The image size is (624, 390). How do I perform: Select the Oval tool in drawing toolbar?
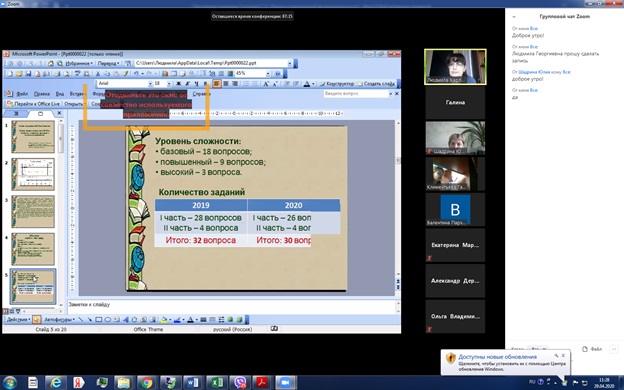tap(107, 320)
